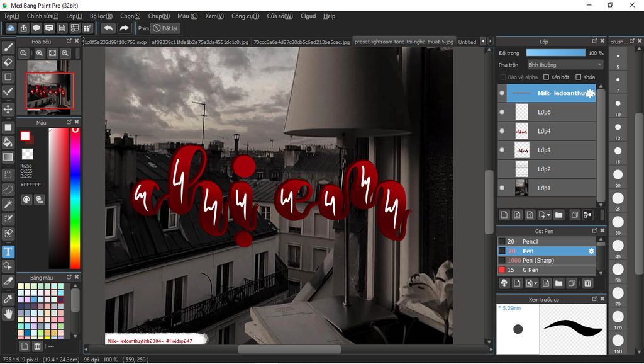Open the Lớp(L) menu

74,16
